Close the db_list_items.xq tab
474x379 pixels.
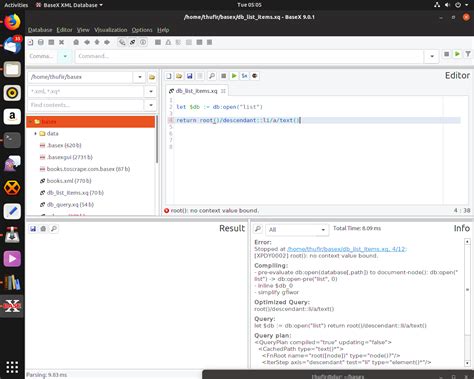click(x=223, y=91)
